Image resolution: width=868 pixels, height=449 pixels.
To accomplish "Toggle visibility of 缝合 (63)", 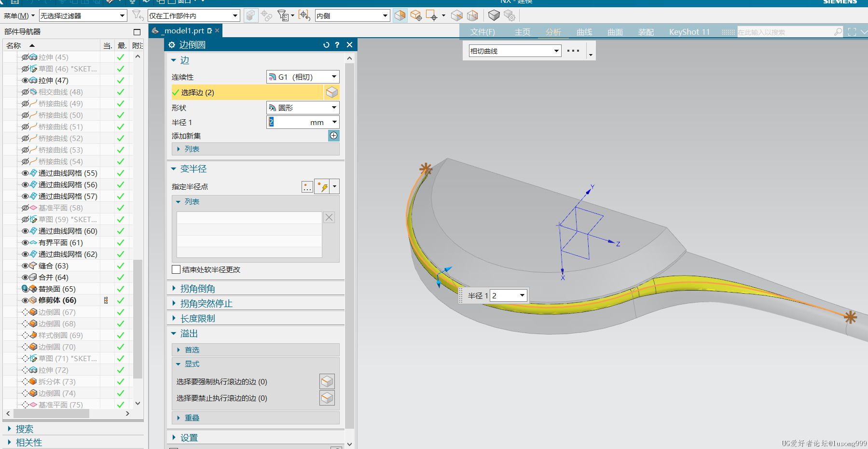I will coord(25,266).
